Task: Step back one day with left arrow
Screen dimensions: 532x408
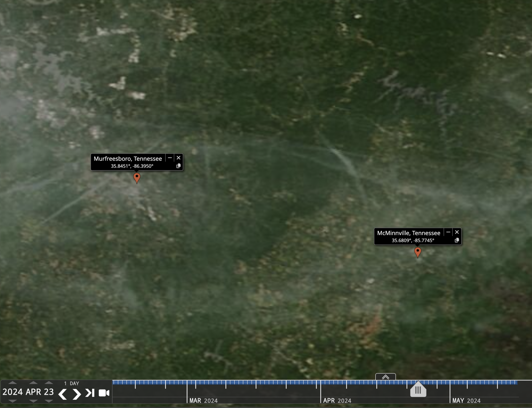Action: pos(63,394)
